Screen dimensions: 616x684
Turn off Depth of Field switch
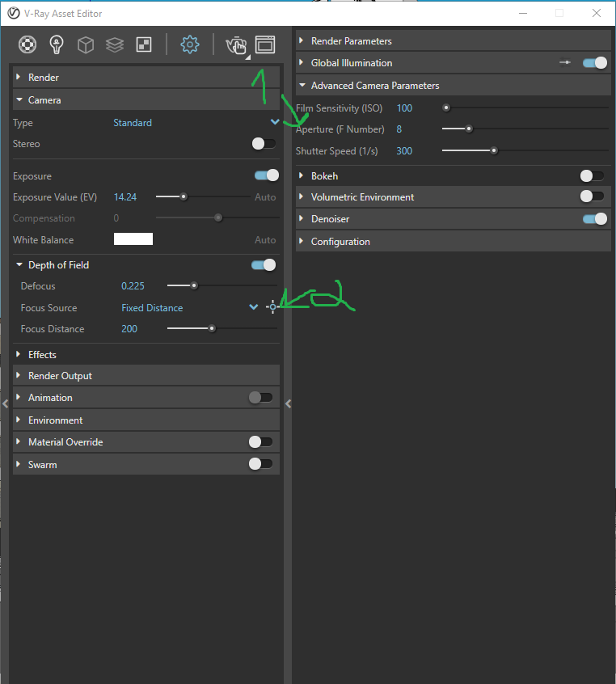(264, 265)
